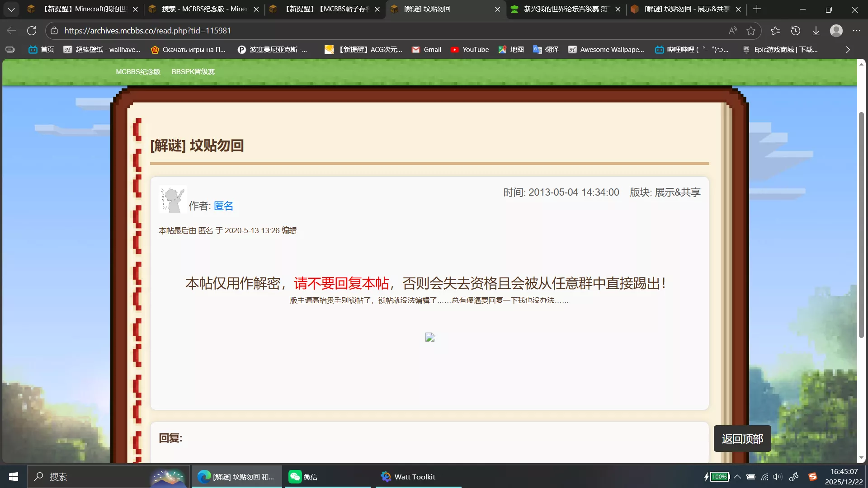Image resolution: width=868 pixels, height=488 pixels.
Task: Open the 翻译 translate favorite
Action: point(546,50)
